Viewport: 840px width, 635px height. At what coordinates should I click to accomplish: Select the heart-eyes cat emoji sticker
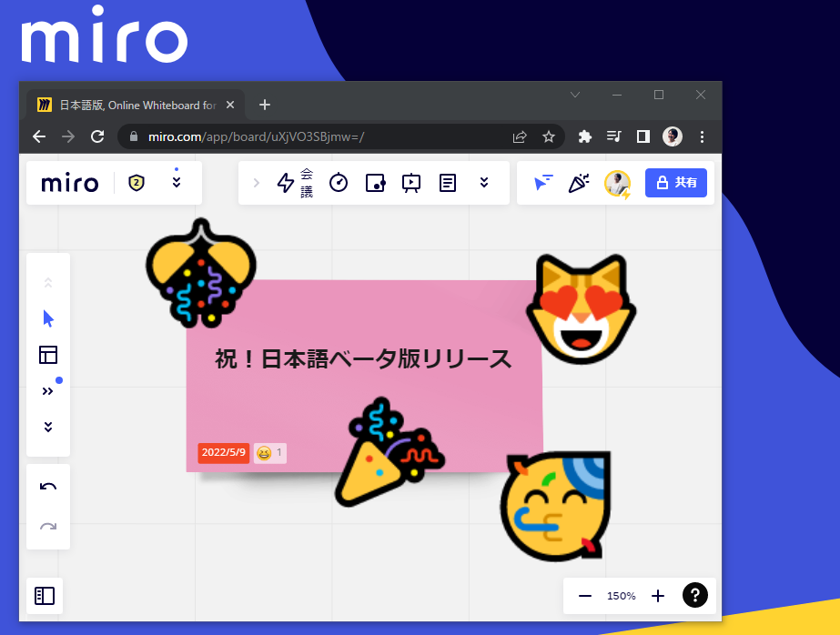581,309
